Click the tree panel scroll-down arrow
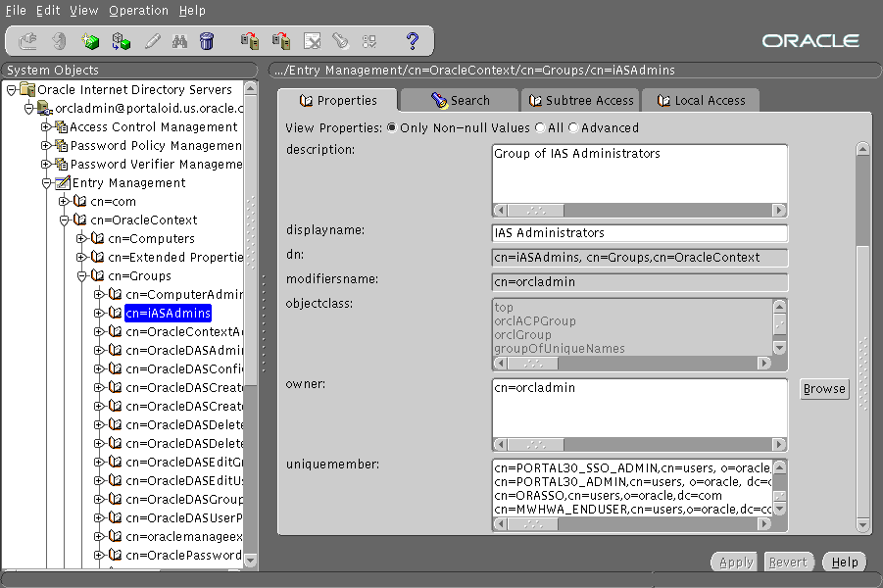Viewport: 883px width, 588px height. click(x=251, y=561)
